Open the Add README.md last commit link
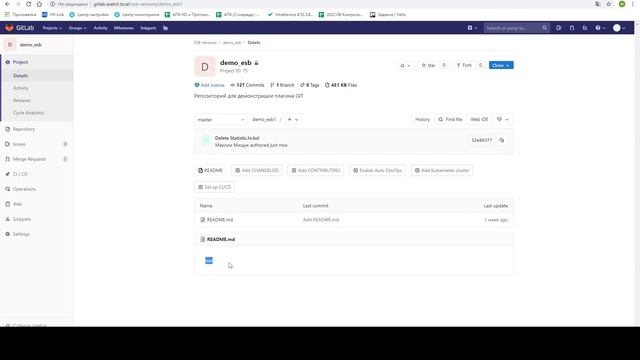Viewport: 640px width, 360px height. 321,220
